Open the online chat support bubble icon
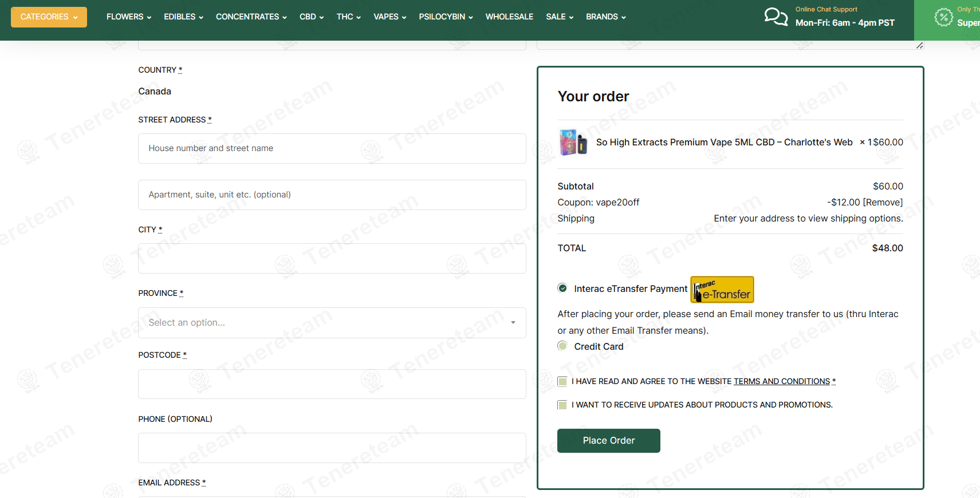980x498 pixels. [776, 17]
